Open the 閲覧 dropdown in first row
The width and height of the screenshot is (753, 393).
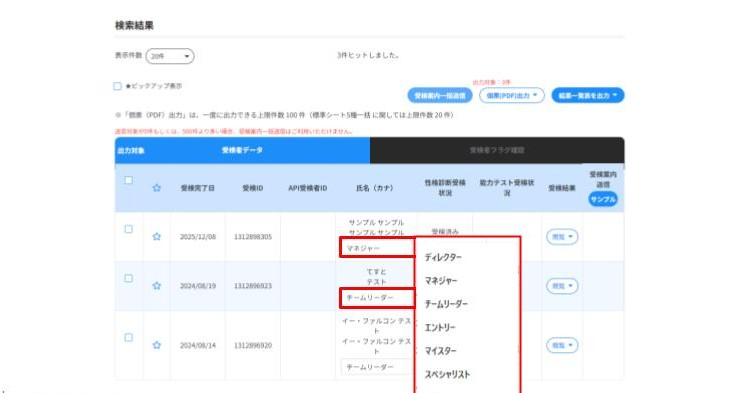point(562,237)
